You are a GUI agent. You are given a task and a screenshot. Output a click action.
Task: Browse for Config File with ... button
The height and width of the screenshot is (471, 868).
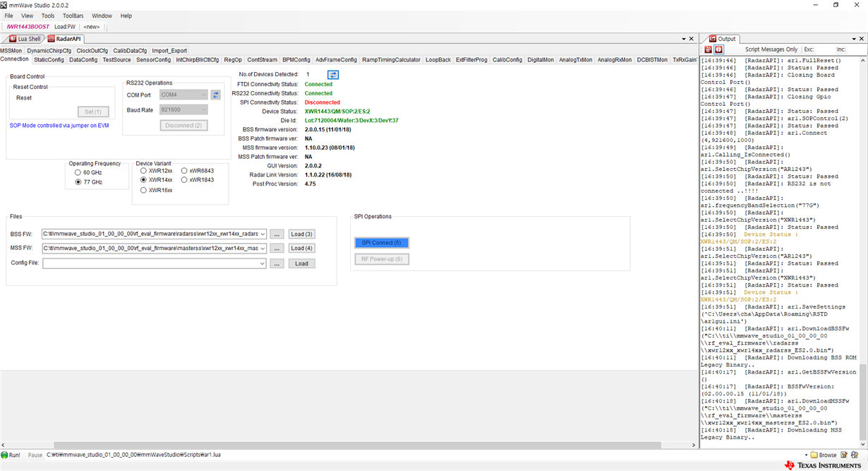277,263
